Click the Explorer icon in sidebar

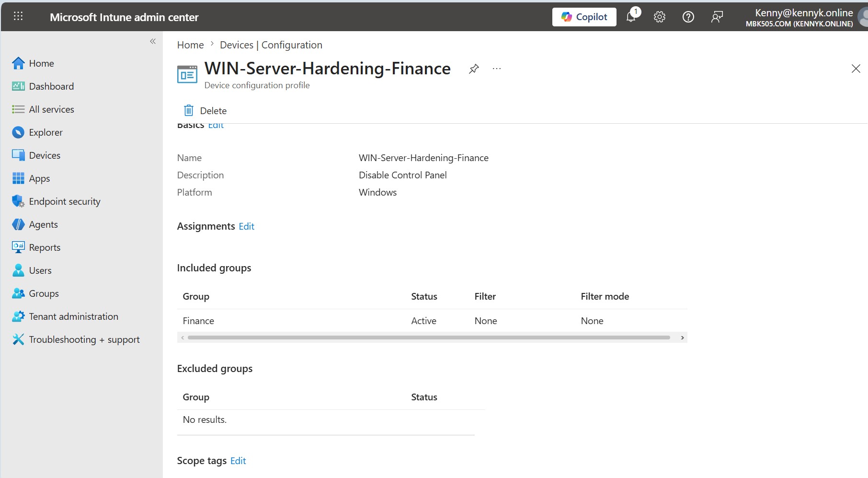[x=18, y=132]
